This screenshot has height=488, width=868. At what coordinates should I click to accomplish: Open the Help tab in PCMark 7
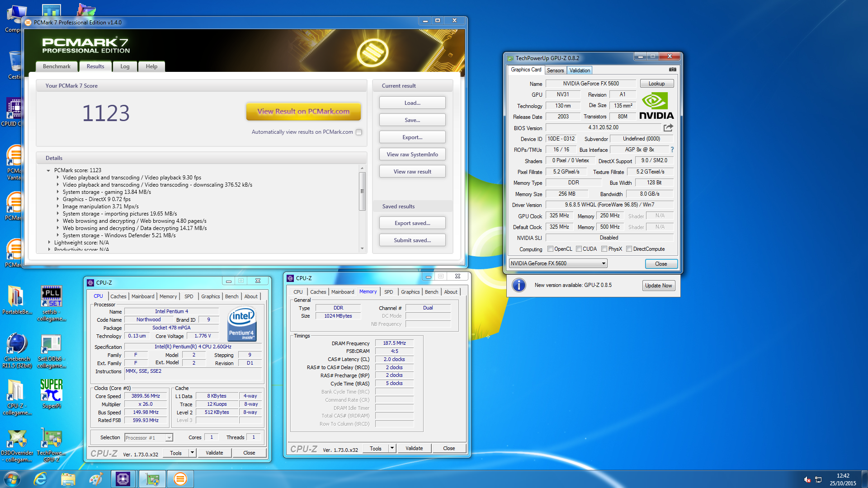151,66
